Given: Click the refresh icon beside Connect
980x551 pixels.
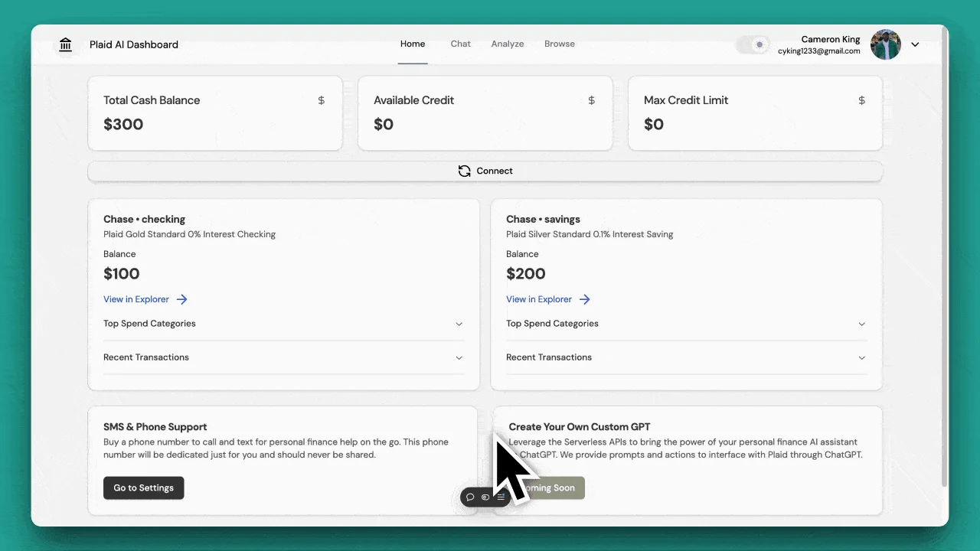Looking at the screenshot, I should [465, 171].
